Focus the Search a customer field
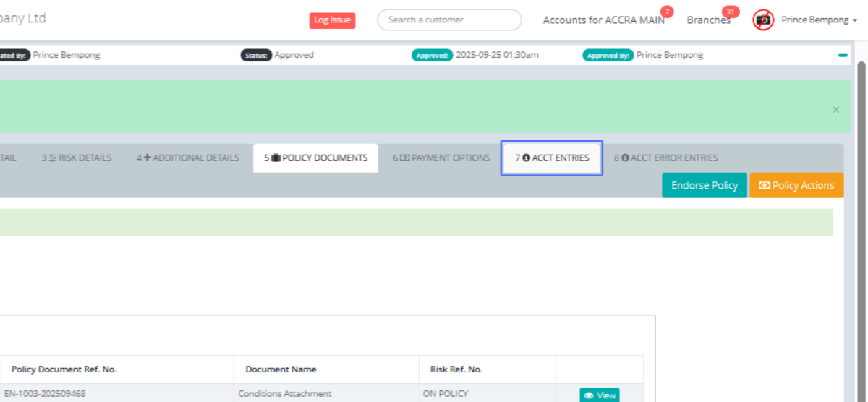This screenshot has width=868, height=402. point(449,20)
